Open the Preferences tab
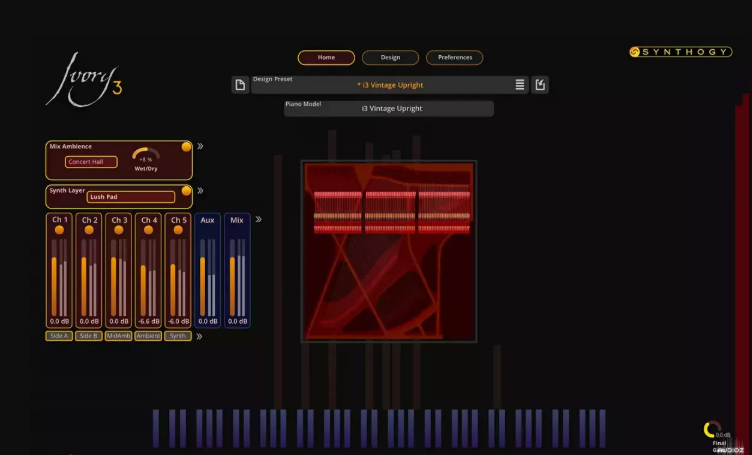 (455, 58)
